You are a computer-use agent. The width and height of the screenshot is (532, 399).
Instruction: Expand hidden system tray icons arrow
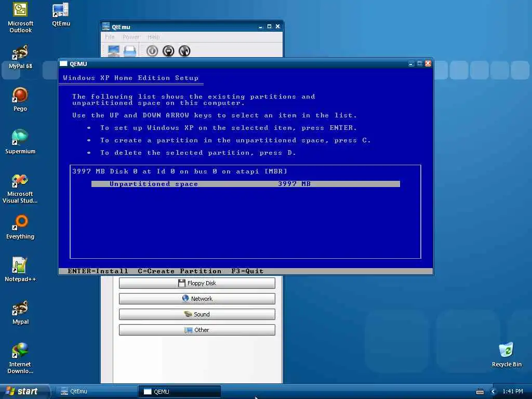coord(494,392)
